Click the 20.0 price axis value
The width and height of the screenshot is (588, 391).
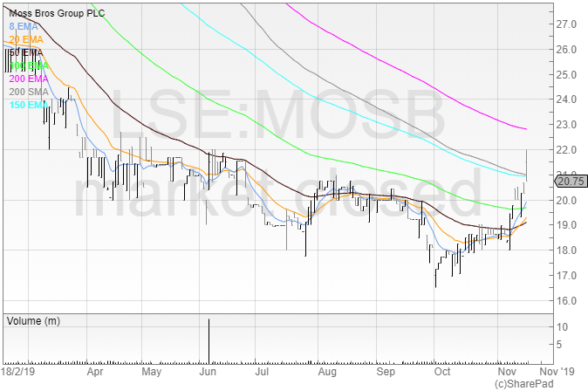(x=566, y=200)
